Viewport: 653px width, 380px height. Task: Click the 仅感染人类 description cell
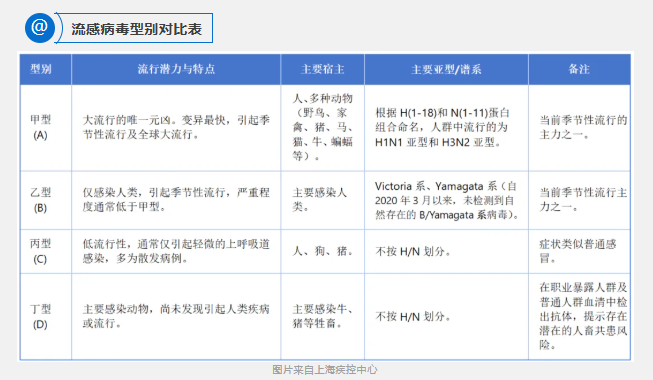coord(176,200)
